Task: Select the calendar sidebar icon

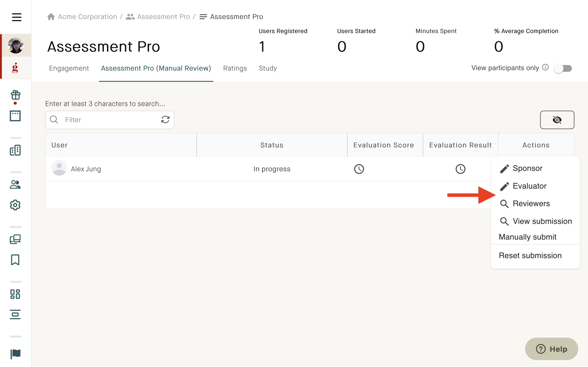Action: coord(15,116)
